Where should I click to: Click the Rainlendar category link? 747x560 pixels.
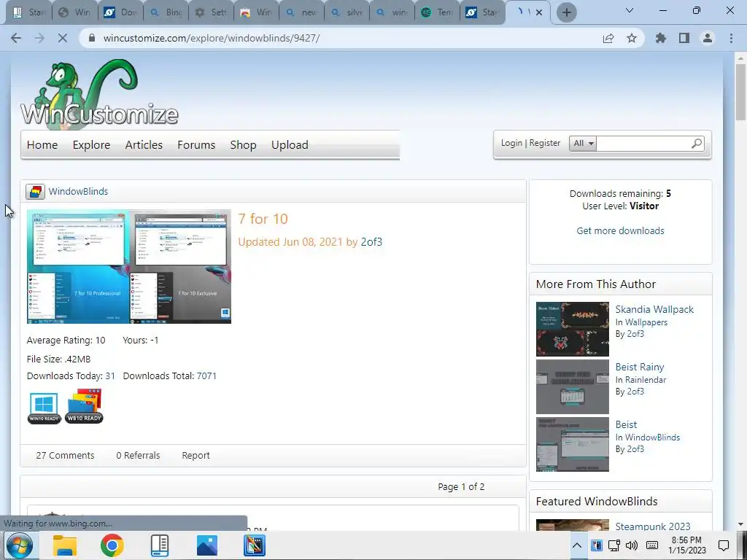pyautogui.click(x=646, y=379)
